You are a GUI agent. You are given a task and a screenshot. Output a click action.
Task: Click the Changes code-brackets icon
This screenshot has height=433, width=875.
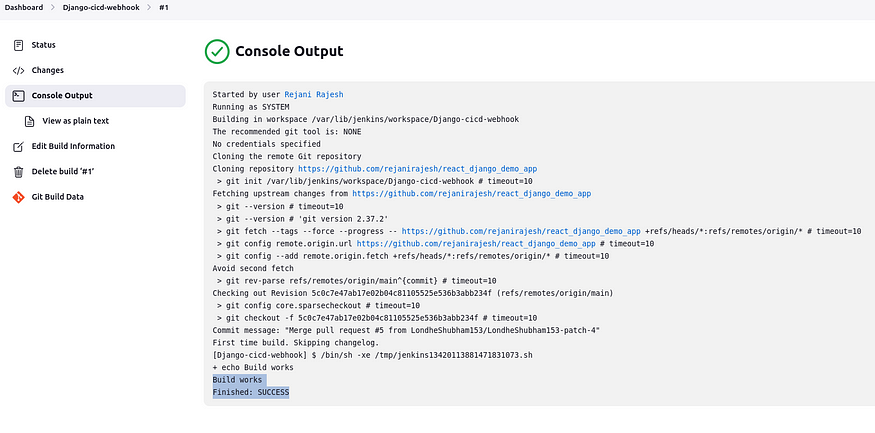[x=18, y=70]
